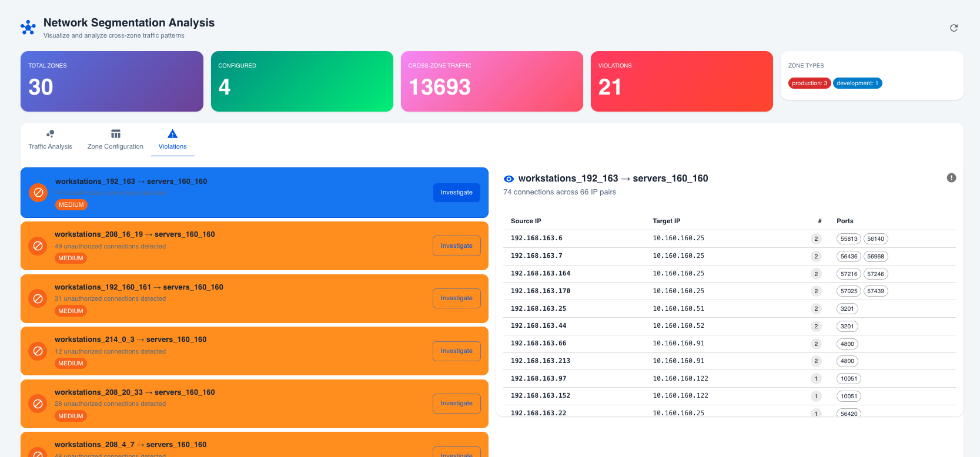
Task: Investigate the workstations_208_16_19 violation
Action: click(456, 246)
